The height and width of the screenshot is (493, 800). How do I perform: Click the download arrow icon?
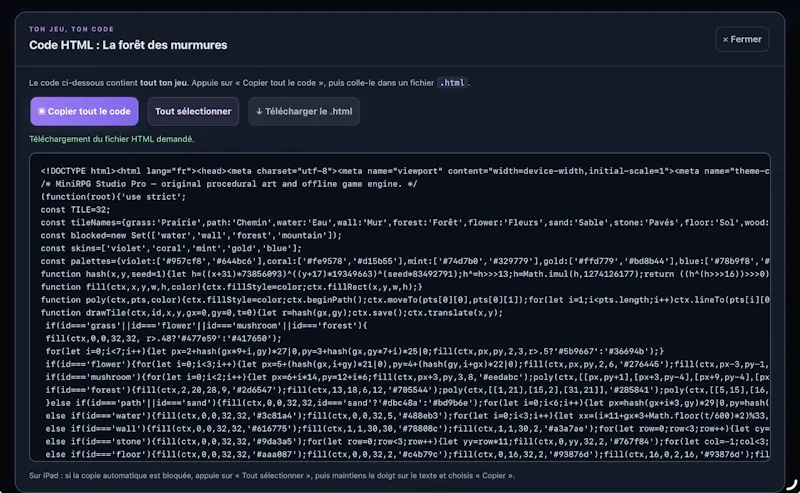259,111
